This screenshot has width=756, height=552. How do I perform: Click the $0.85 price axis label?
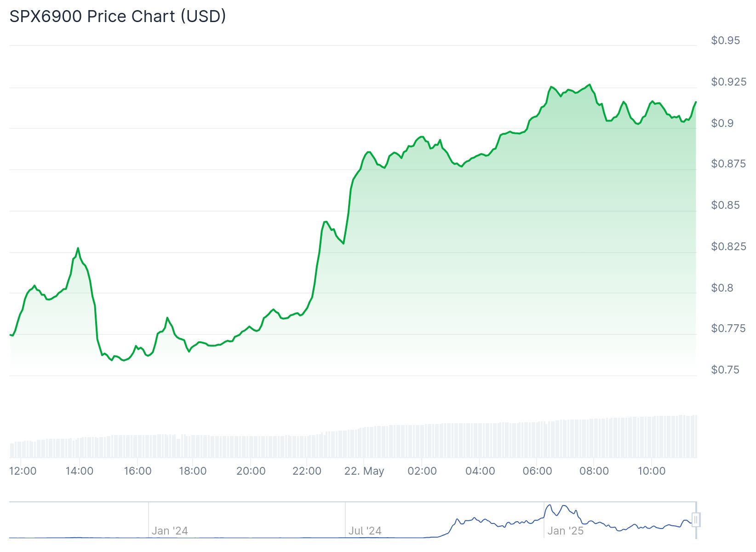[x=725, y=205]
